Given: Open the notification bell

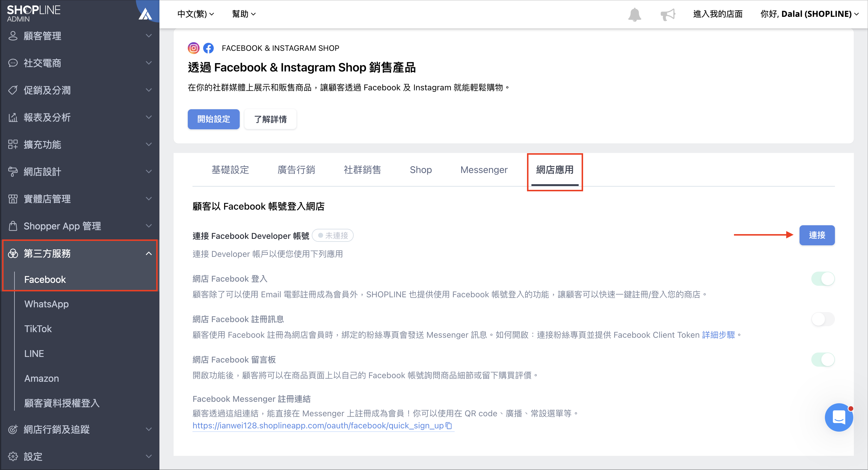Looking at the screenshot, I should (634, 14).
